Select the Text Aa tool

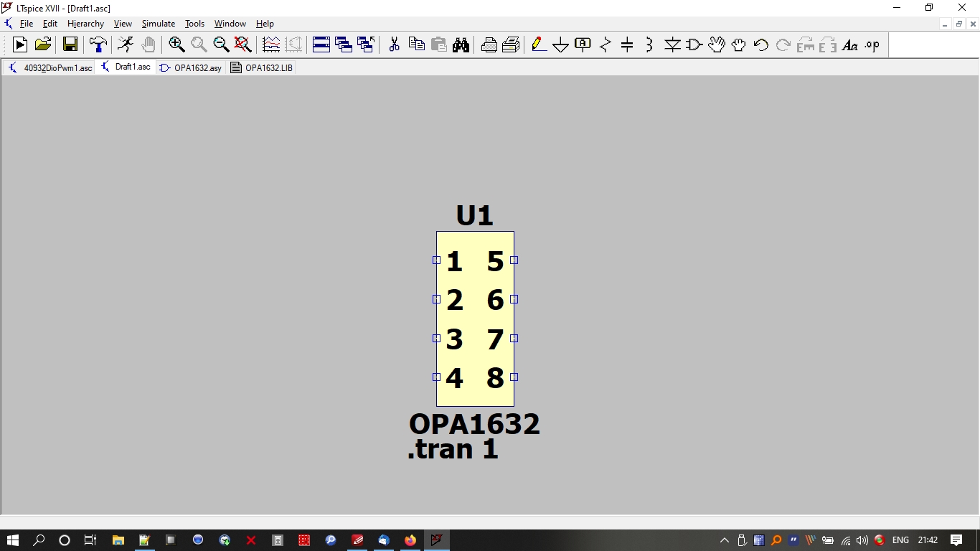point(850,45)
